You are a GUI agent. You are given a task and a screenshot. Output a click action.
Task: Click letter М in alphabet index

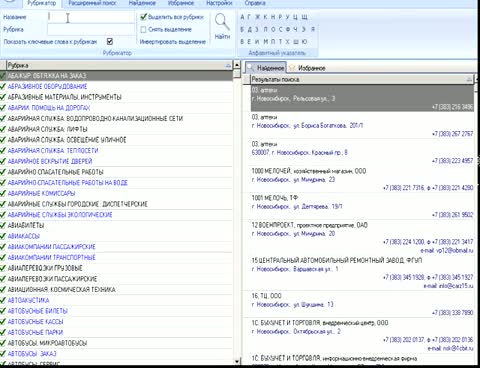point(266,42)
